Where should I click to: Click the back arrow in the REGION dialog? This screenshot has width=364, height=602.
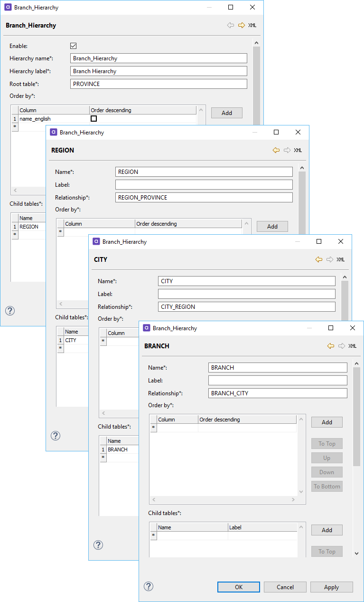(276, 150)
